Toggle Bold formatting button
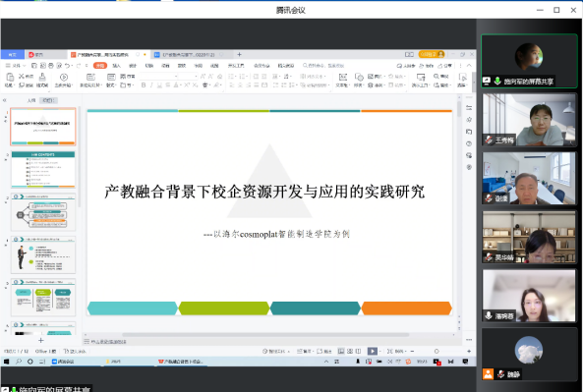The image size is (583, 392). pyautogui.click(x=144, y=85)
